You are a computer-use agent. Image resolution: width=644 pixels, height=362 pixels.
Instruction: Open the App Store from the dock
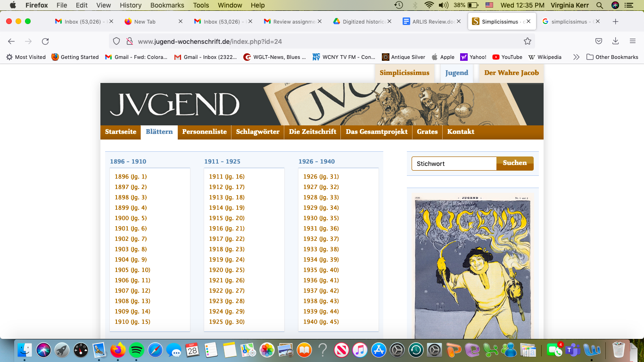379,350
